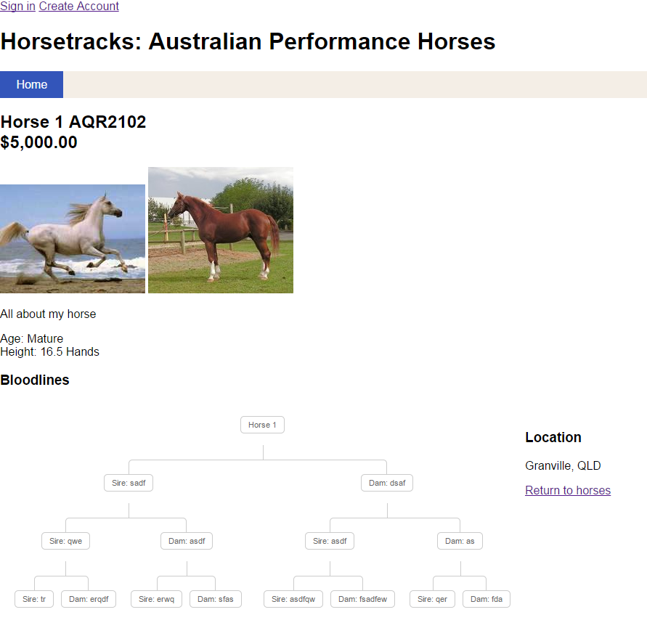
Task: Select the Dam: fda ancestor node
Action: point(486,599)
